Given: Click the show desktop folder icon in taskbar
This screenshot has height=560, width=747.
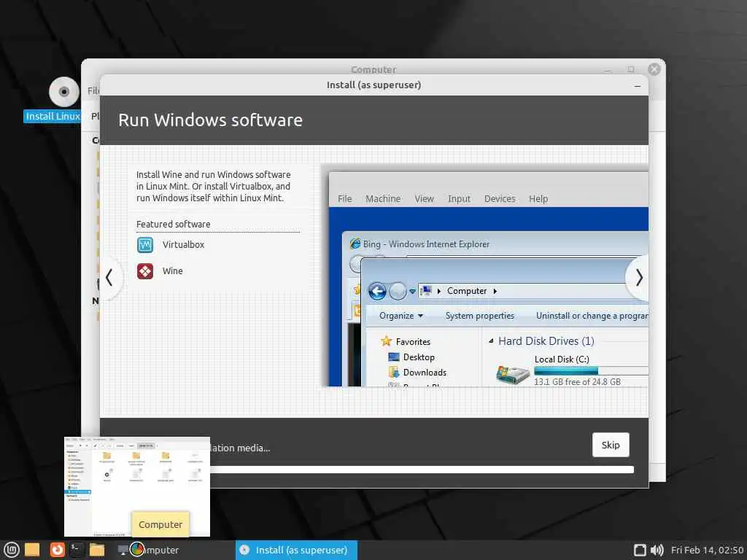Looking at the screenshot, I should [32, 550].
